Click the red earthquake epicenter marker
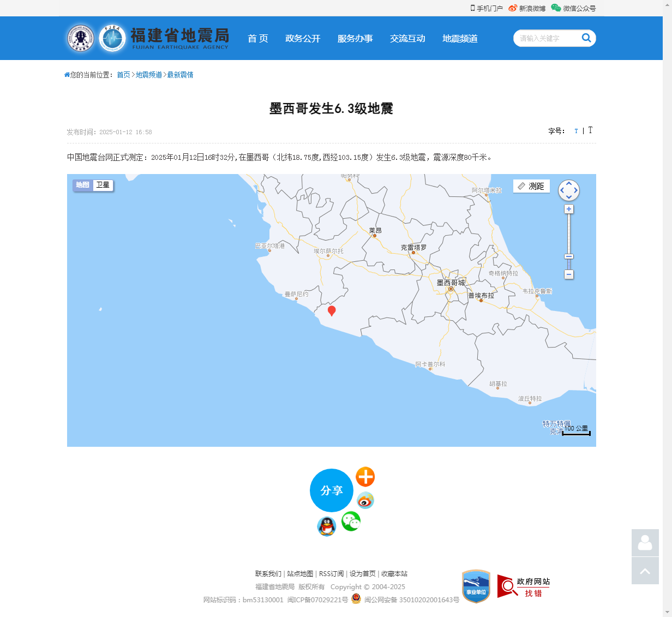Viewport: 672px width, 617px height. 331,310
